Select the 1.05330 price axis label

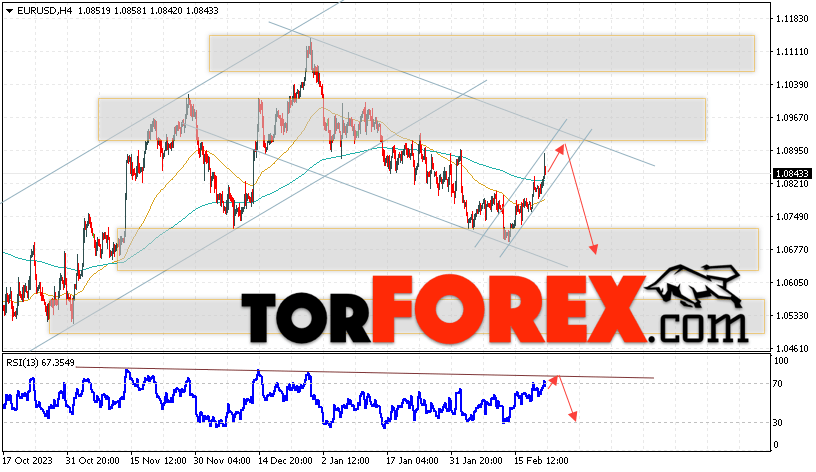(x=792, y=315)
